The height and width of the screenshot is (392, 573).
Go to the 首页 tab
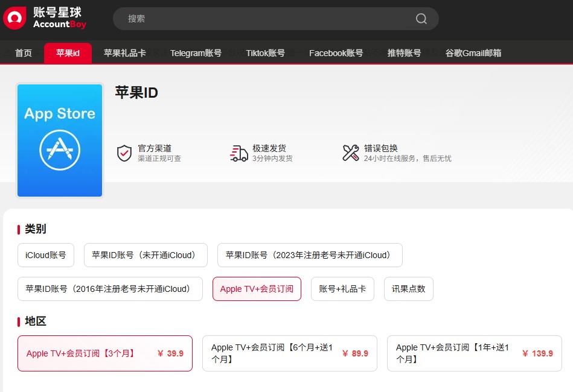pyautogui.click(x=24, y=53)
